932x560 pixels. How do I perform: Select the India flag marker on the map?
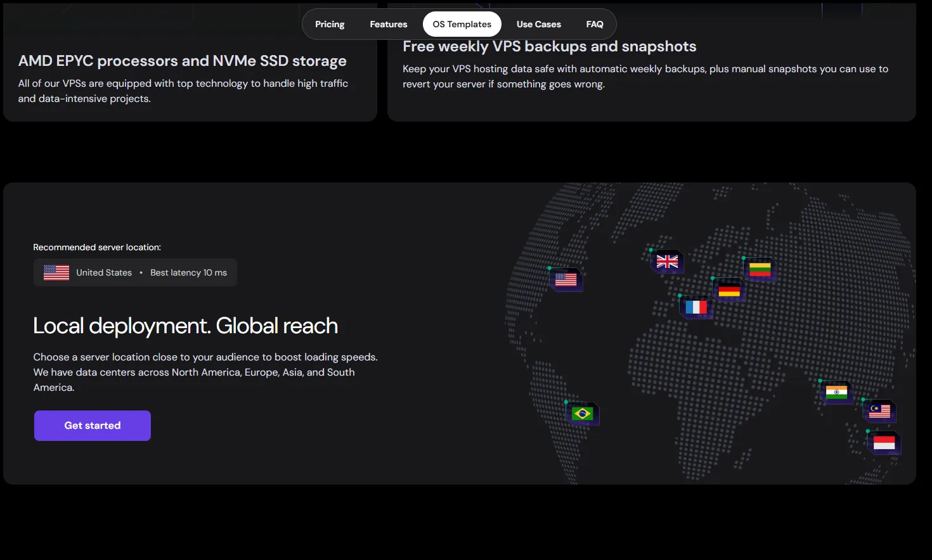[836, 393]
